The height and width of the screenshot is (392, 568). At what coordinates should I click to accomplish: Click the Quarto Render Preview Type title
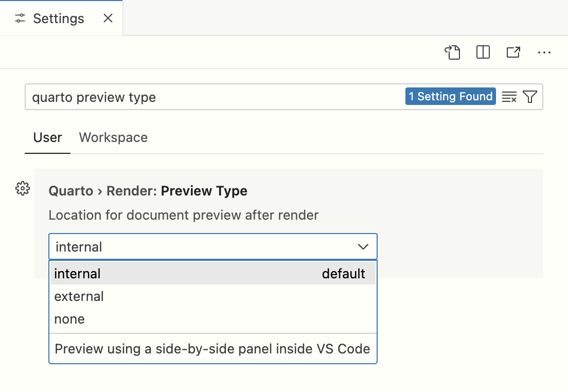(x=148, y=191)
